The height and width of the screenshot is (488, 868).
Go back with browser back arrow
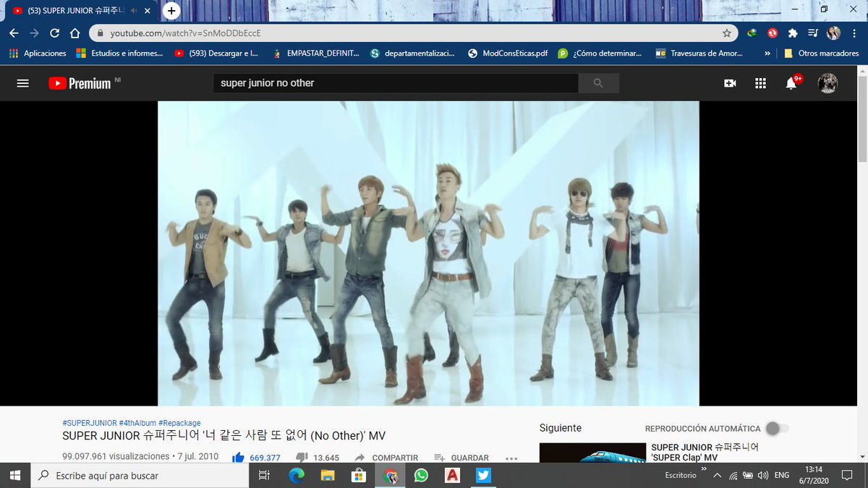pos(14,33)
